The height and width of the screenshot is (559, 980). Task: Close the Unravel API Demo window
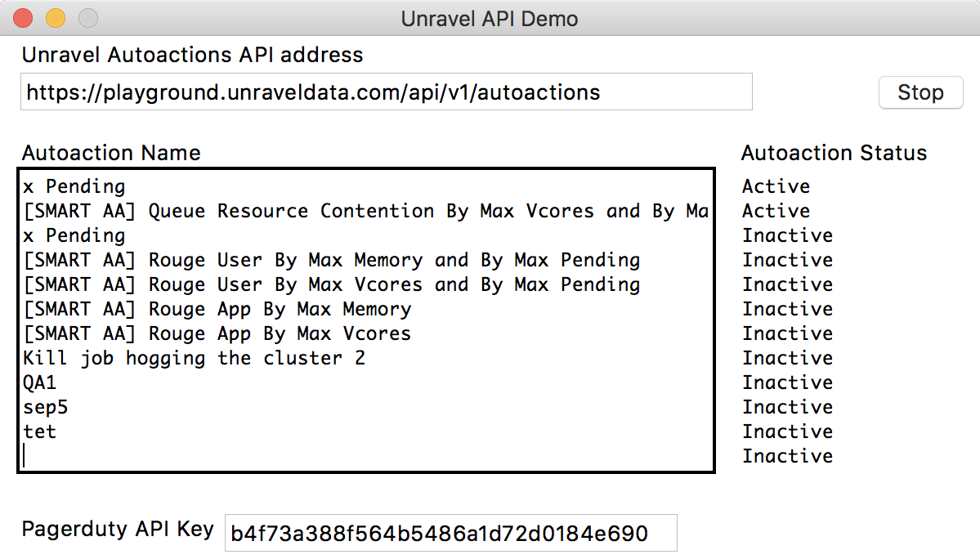[23, 18]
